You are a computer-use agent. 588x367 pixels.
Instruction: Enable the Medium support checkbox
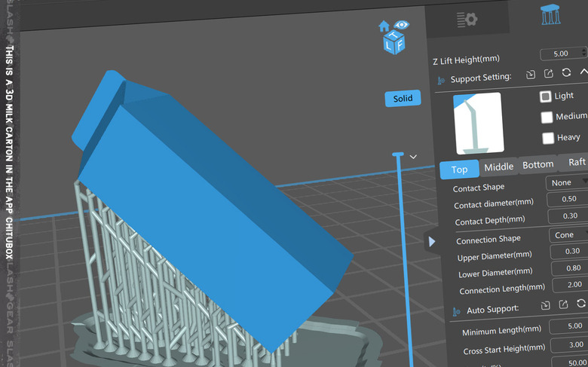[x=547, y=117]
